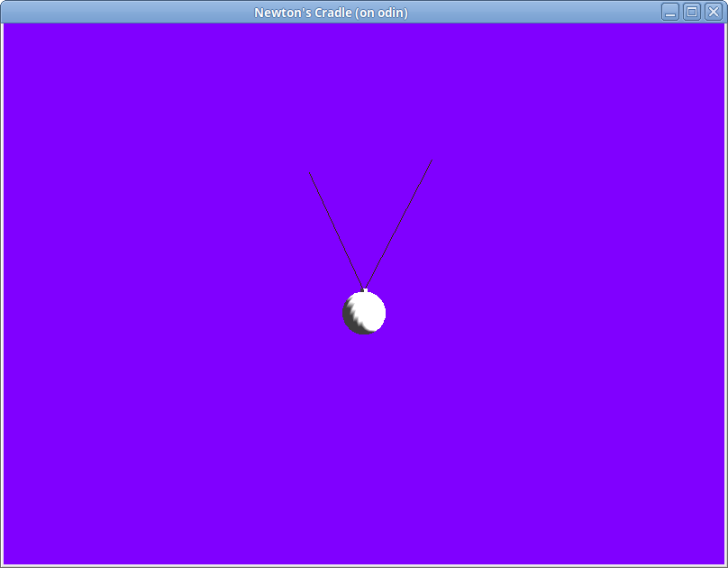Maximize the Newton's Cradle window

click(x=692, y=12)
